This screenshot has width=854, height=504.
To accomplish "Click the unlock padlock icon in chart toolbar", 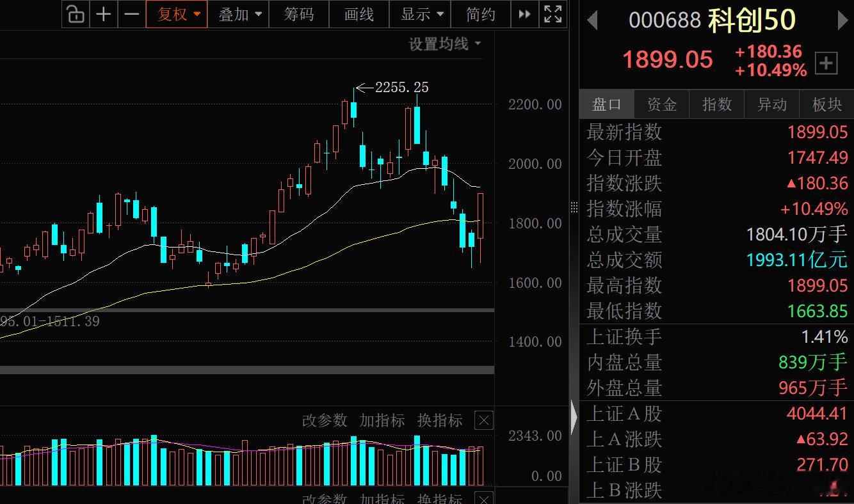I will point(76,14).
